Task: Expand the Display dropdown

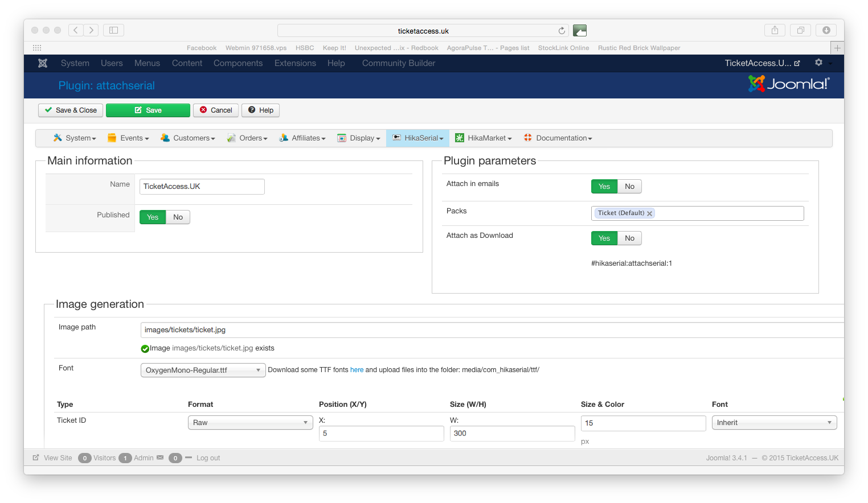Action: click(x=359, y=138)
